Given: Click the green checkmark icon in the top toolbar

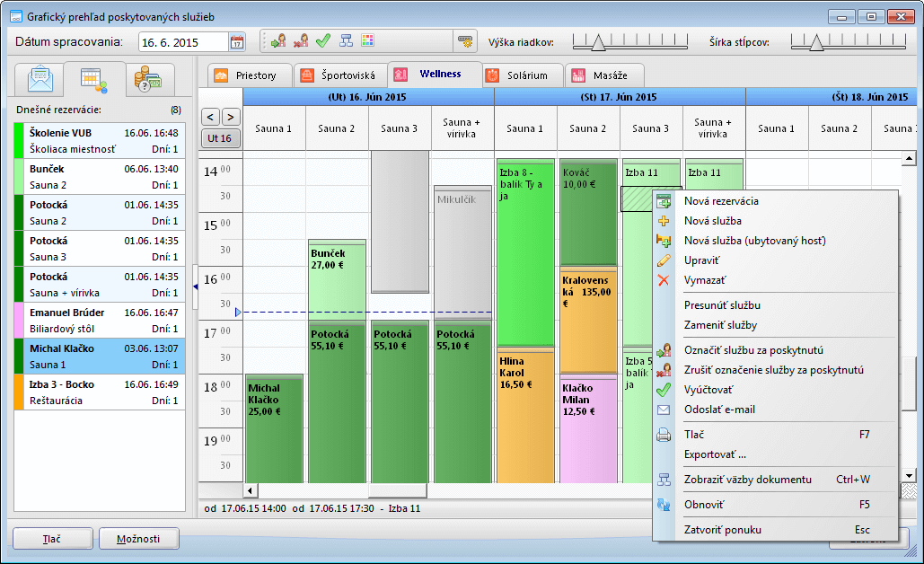Looking at the screenshot, I should tap(323, 41).
